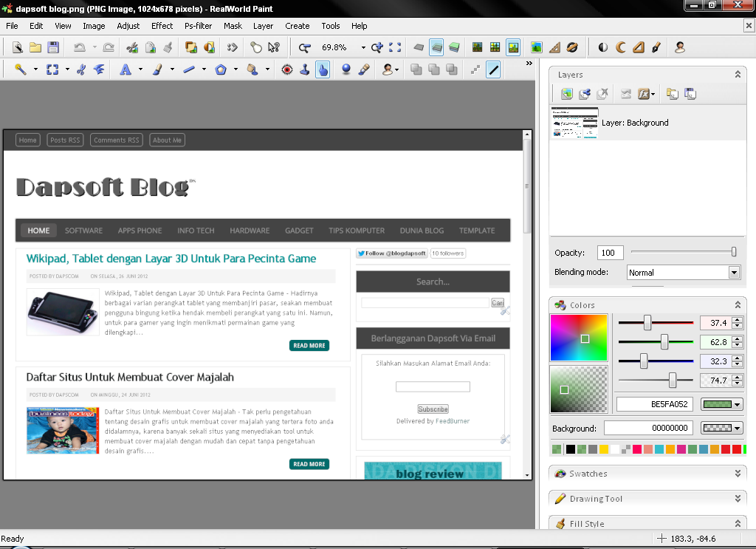756x549 pixels.
Task: Click the color dropper tool
Action: click(x=364, y=69)
